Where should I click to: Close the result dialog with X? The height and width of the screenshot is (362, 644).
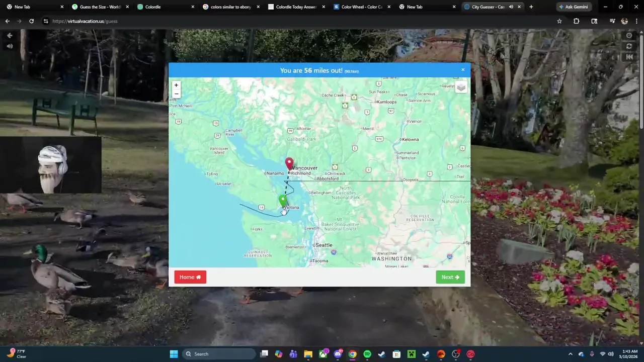coord(463,70)
